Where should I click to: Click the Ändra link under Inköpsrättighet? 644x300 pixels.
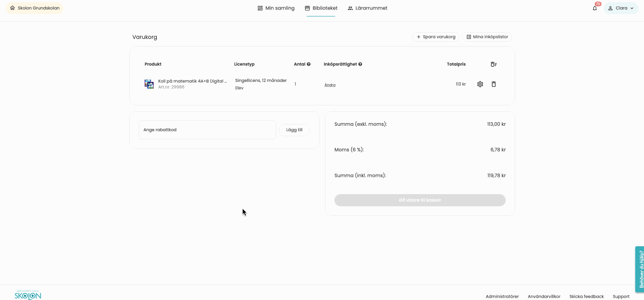pyautogui.click(x=330, y=85)
